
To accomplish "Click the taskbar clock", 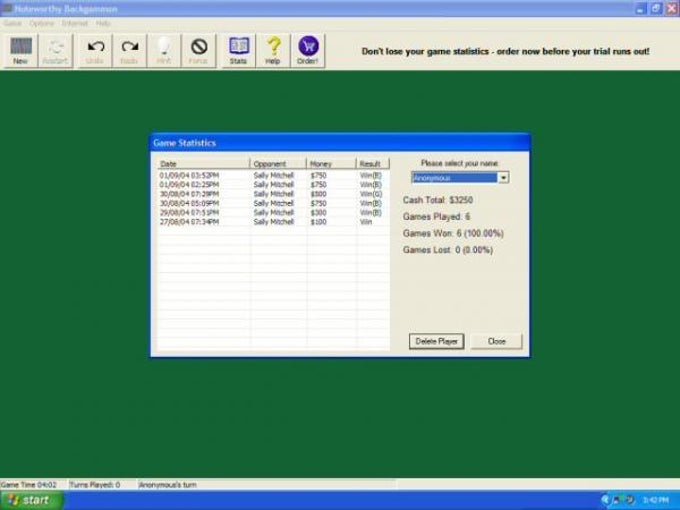I will pos(656,500).
